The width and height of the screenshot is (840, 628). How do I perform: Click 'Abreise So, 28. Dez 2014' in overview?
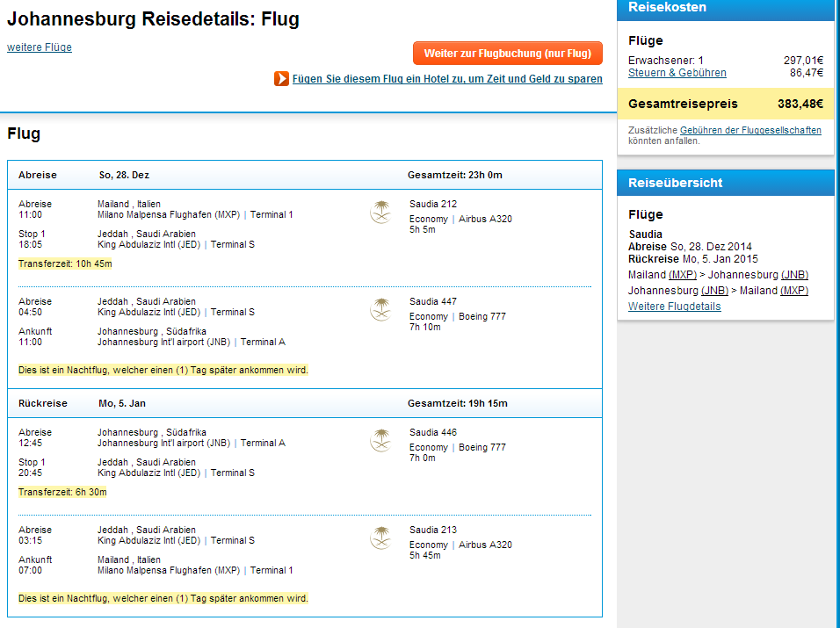(690, 246)
